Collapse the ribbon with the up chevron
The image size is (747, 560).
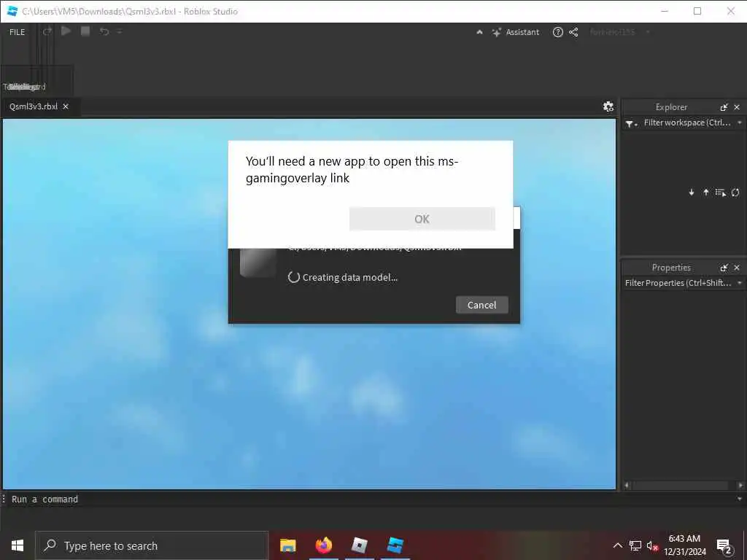(x=480, y=32)
